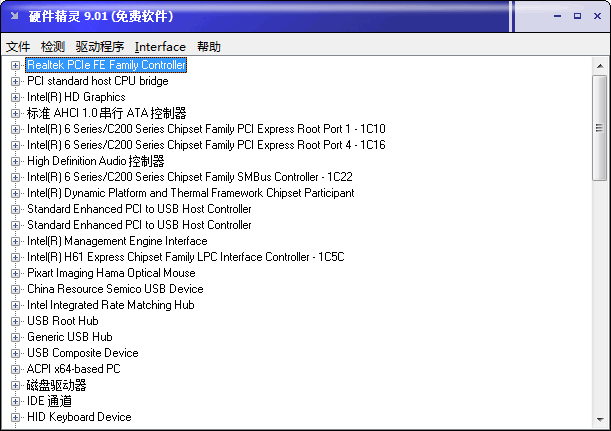Select Intel(R) HD Graphics entry
Image resolution: width=611 pixels, height=431 pixels.
[x=76, y=97]
